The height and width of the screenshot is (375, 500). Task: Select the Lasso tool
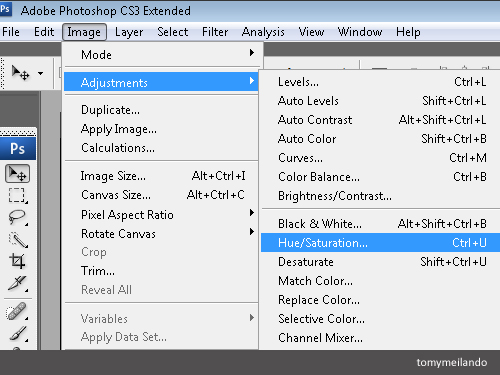(x=17, y=217)
